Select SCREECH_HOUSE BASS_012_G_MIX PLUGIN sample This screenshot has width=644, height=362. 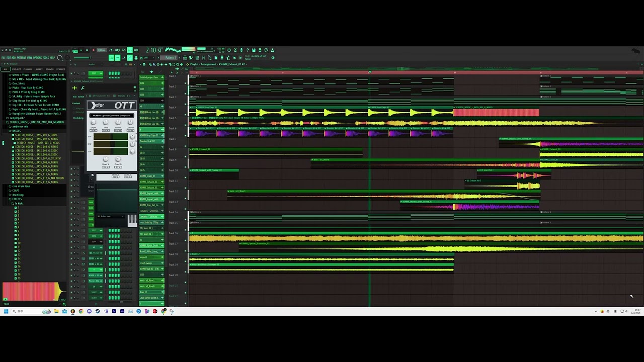tap(39, 178)
